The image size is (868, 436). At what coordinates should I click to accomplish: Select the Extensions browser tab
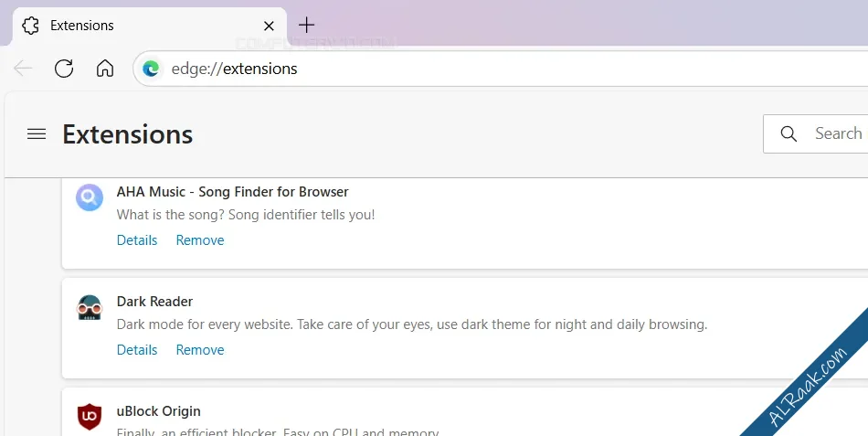tap(150, 26)
